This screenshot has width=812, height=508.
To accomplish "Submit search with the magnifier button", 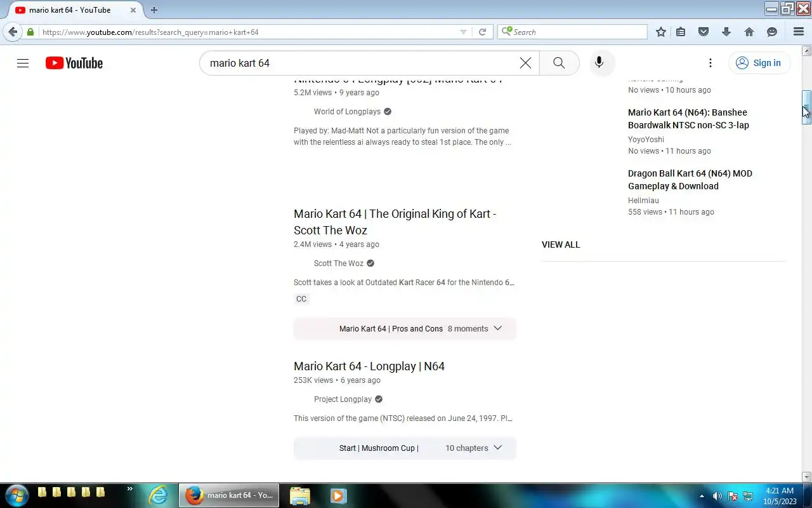I will tap(559, 63).
